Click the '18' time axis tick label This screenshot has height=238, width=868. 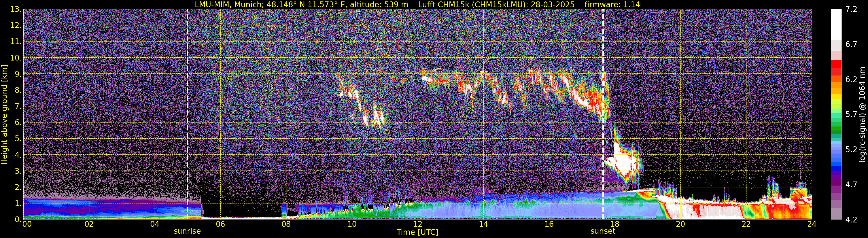coord(614,224)
